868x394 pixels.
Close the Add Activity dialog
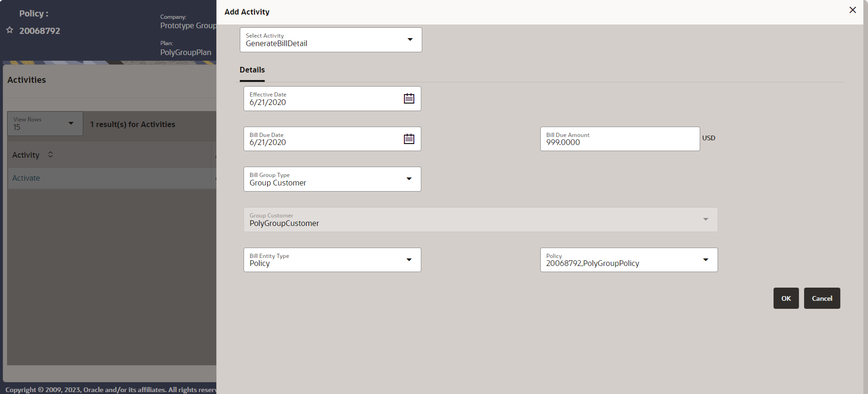[x=852, y=10]
